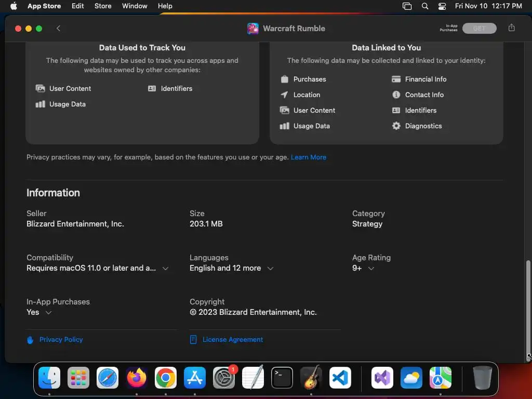
Task: Click the Warcraft Rumble app icon in title bar
Action: pyautogui.click(x=253, y=29)
